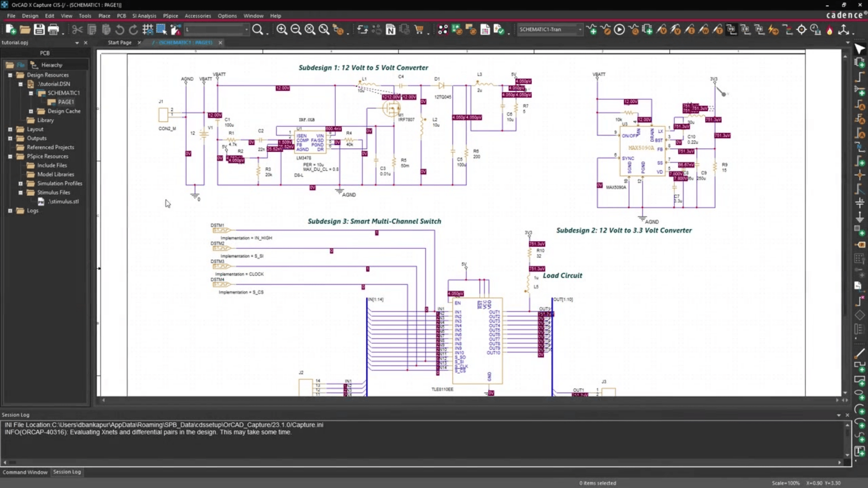Expand the Outputs folder
This screenshot has width=868, height=488.
click(10, 138)
